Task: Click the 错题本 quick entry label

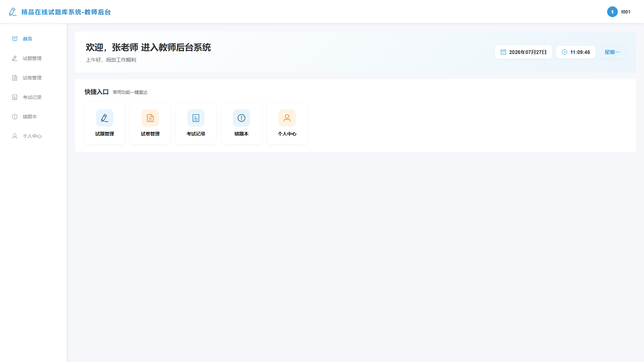Action: coord(241,134)
